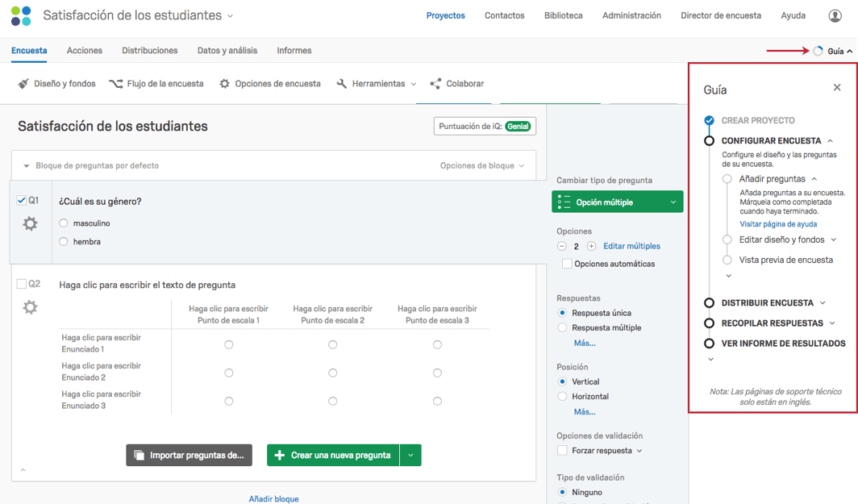The height and width of the screenshot is (504, 858).
Task: Click the Guía progress circle icon
Action: (x=818, y=51)
